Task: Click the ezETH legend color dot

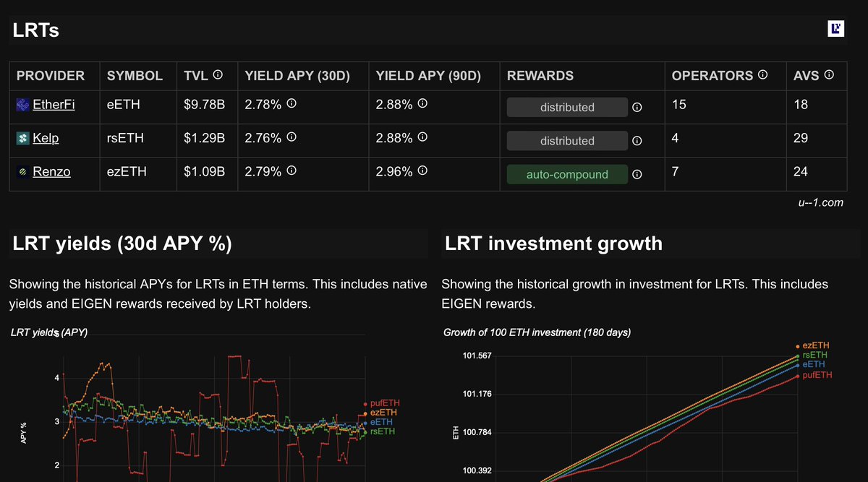Action: click(364, 413)
